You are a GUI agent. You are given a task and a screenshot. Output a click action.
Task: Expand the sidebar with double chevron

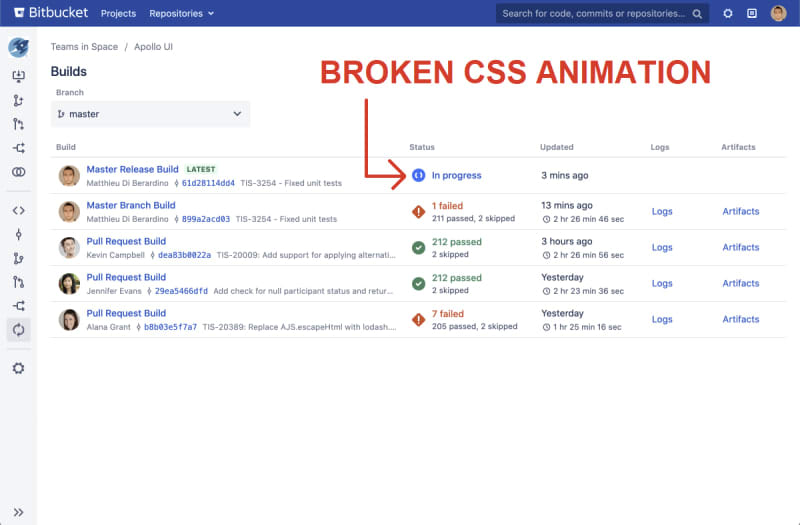click(x=18, y=512)
